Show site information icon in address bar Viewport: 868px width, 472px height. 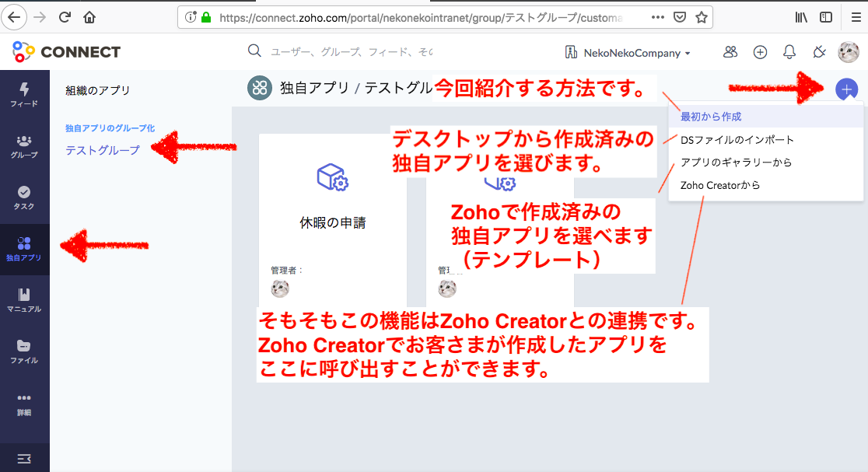191,17
